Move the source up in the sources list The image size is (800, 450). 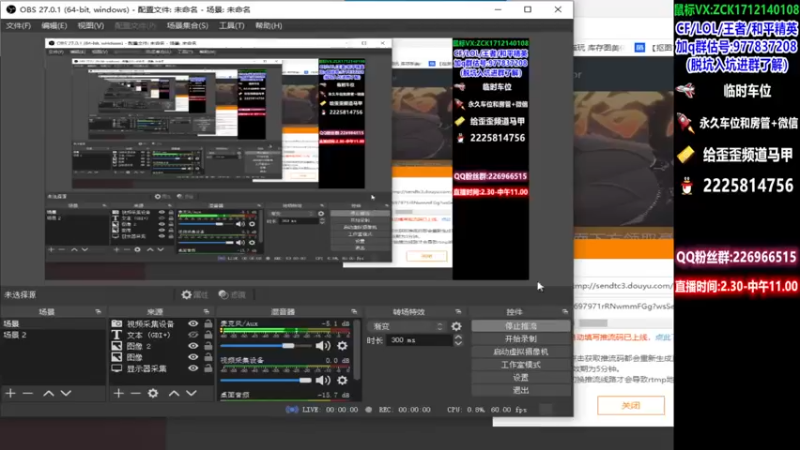[x=174, y=393]
